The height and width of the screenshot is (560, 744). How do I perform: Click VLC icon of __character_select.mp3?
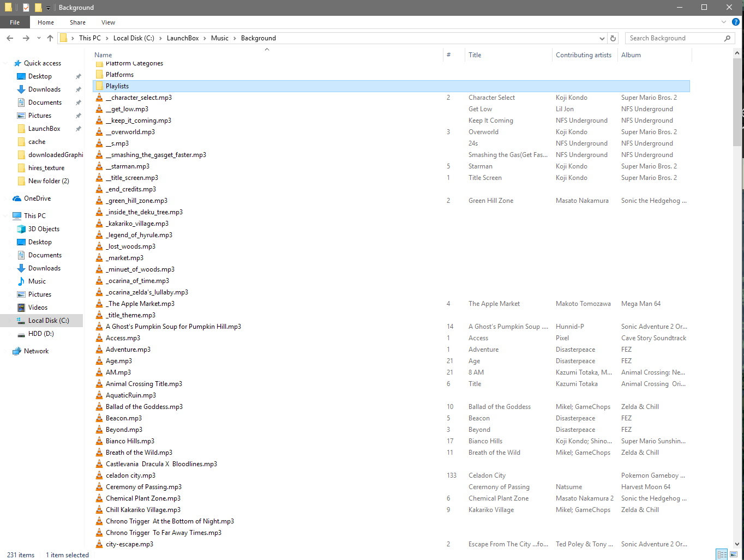(99, 98)
